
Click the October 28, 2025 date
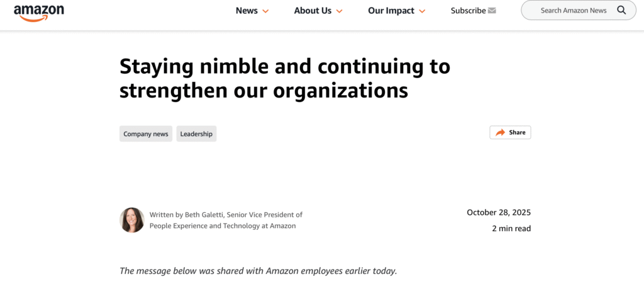coord(499,212)
